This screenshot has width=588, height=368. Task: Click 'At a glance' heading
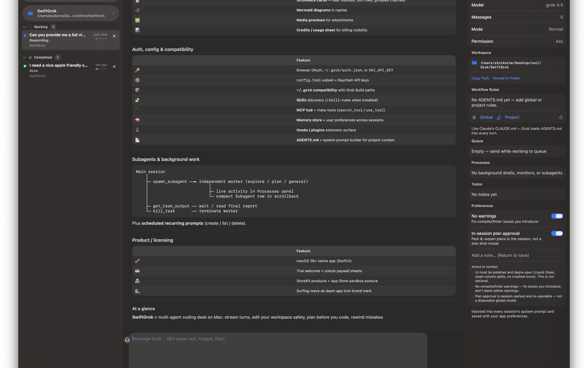point(143,309)
